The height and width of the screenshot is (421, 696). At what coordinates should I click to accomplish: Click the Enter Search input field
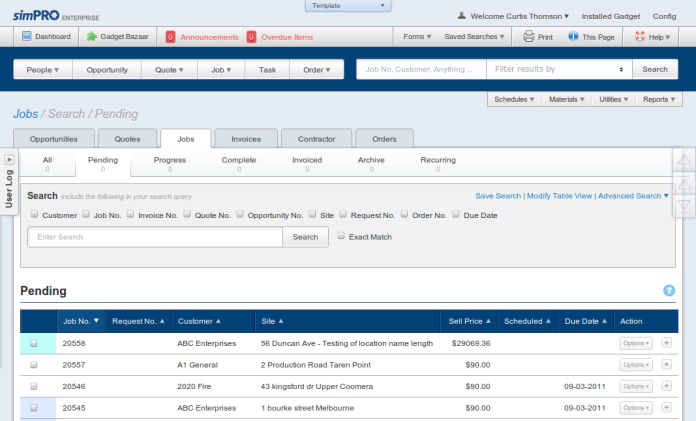155,237
